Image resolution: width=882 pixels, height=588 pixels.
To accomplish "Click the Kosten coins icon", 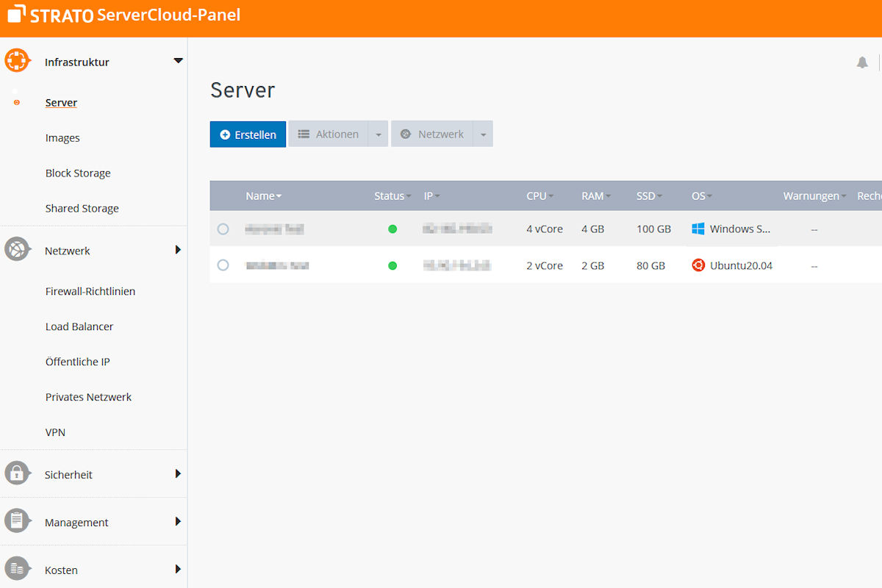I will pyautogui.click(x=17, y=569).
